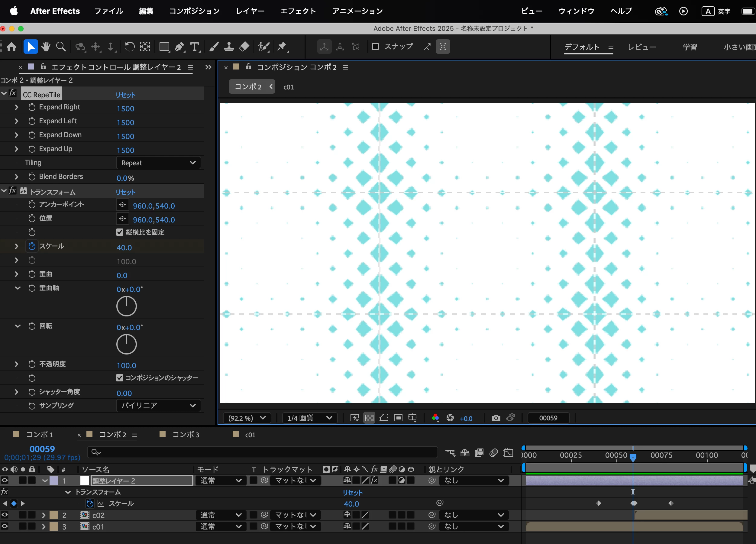This screenshot has height=544, width=756.
Task: Select the Rotation tool
Action: 129,47
